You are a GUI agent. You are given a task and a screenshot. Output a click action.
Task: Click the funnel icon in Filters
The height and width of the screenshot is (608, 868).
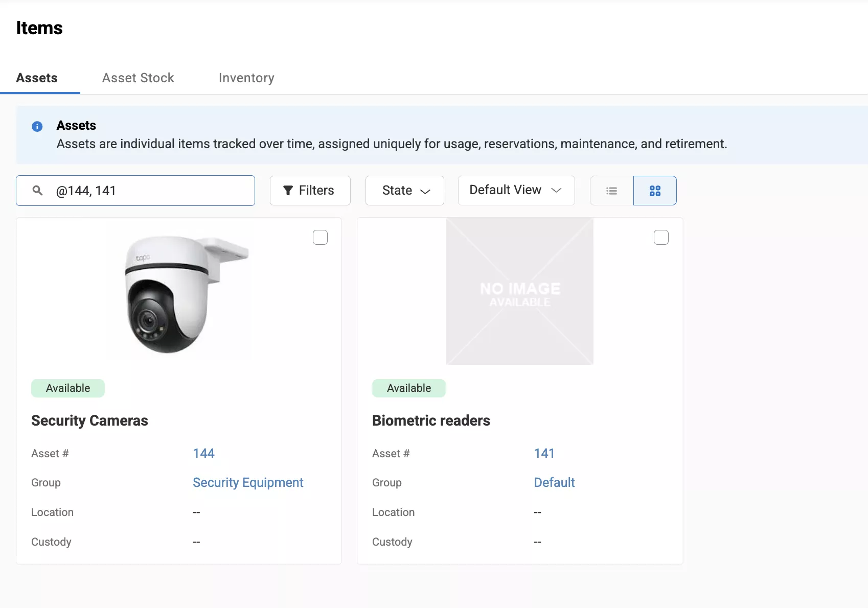pos(288,191)
